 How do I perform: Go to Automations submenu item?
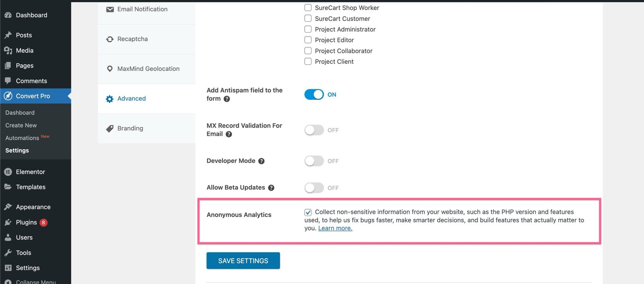[x=22, y=138]
